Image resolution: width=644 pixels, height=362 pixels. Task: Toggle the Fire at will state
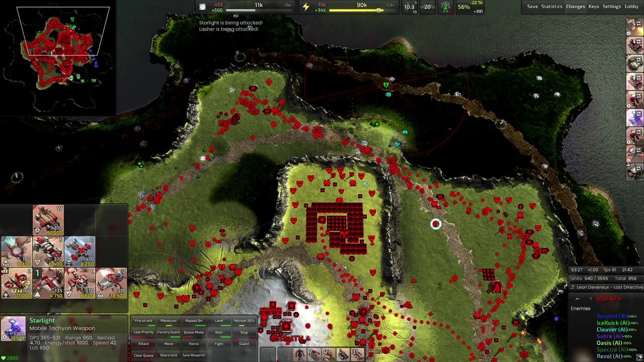click(x=143, y=321)
